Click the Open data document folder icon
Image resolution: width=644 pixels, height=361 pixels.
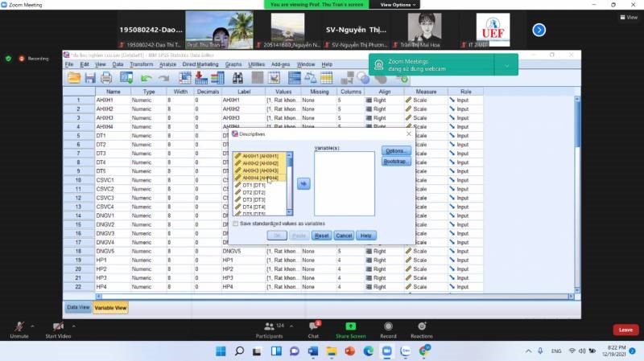(x=74, y=78)
